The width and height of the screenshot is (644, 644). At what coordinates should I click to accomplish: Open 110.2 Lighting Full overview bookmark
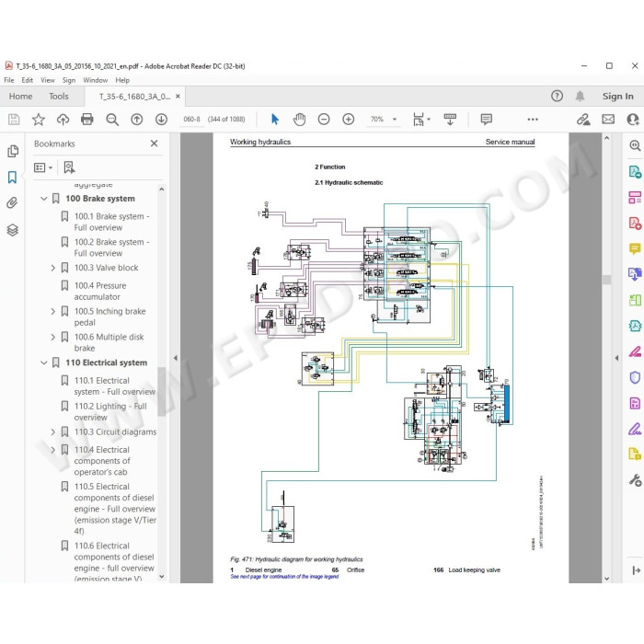[x=110, y=411]
